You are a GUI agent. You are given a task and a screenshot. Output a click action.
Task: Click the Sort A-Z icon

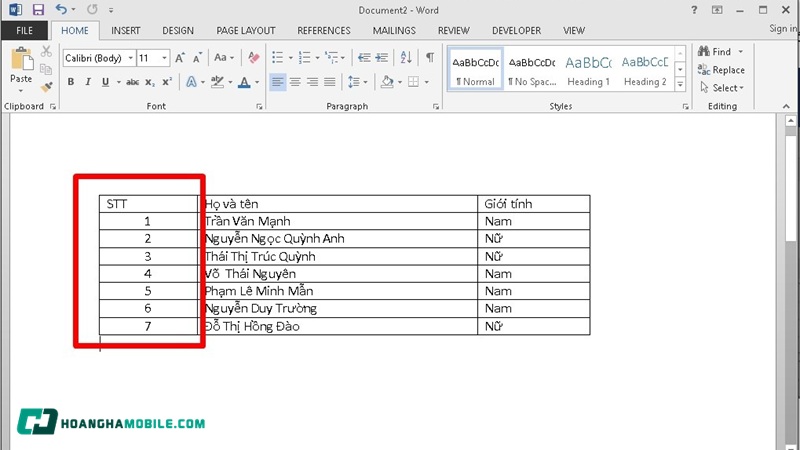click(407, 58)
